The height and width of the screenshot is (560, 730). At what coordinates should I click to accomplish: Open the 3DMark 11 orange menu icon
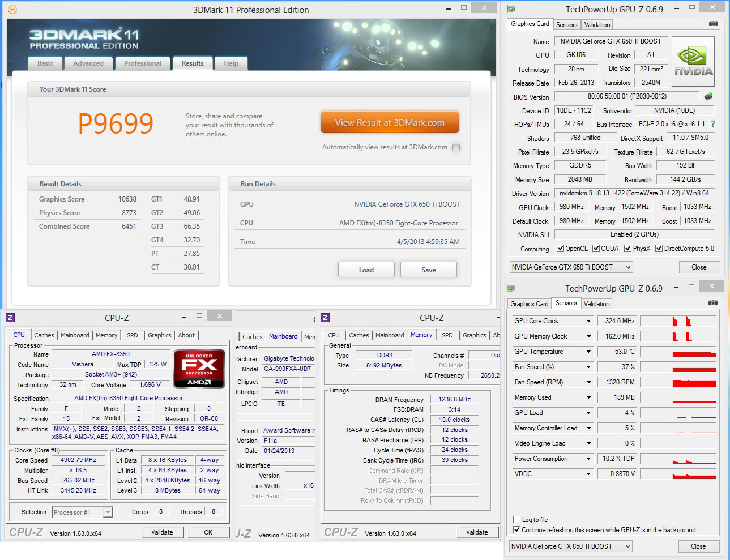click(x=12, y=10)
